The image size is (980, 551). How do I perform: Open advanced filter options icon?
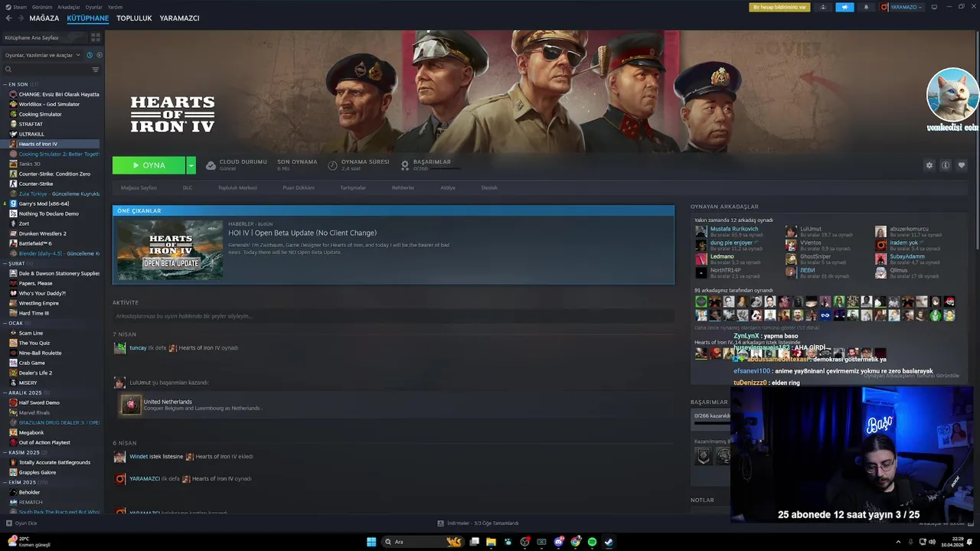pyautogui.click(x=96, y=70)
